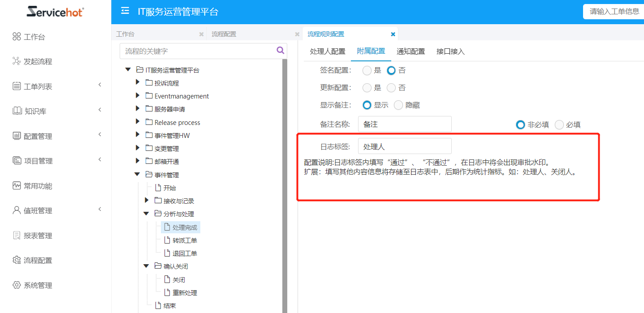Click the search magnifier icon
This screenshot has height=313, width=644.
(281, 51)
